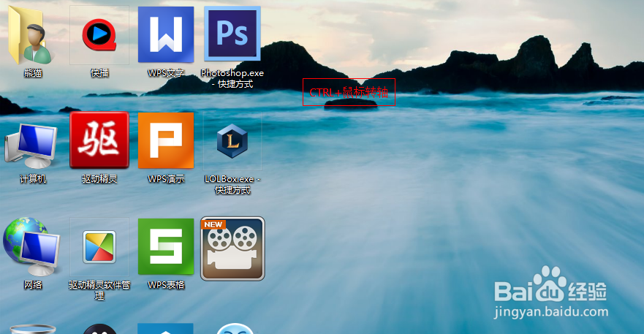644x334 pixels.
Task: Select the 计算机 desktop icon
Action: click(x=31, y=146)
